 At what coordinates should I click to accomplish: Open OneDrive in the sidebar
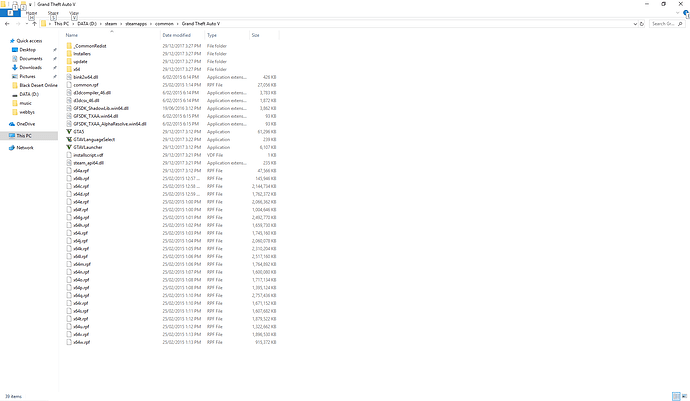click(26, 124)
